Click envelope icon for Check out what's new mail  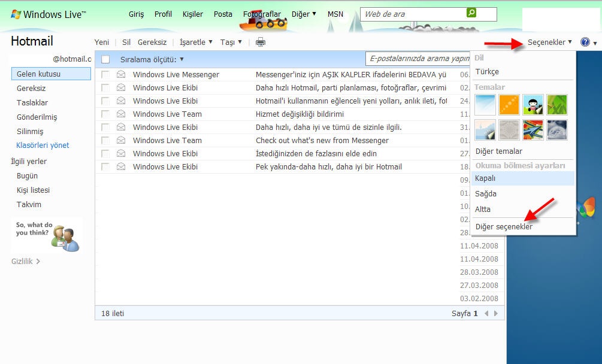click(121, 140)
